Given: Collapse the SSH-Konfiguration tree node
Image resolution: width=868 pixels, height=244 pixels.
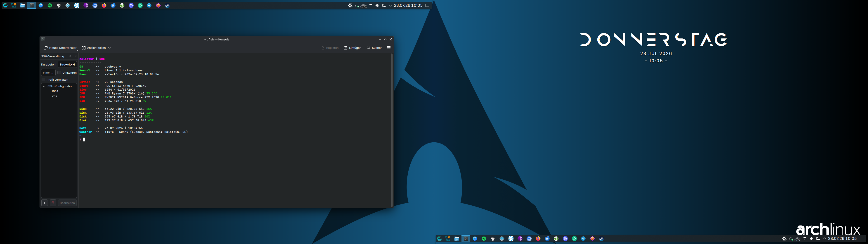Looking at the screenshot, I should pos(44,86).
